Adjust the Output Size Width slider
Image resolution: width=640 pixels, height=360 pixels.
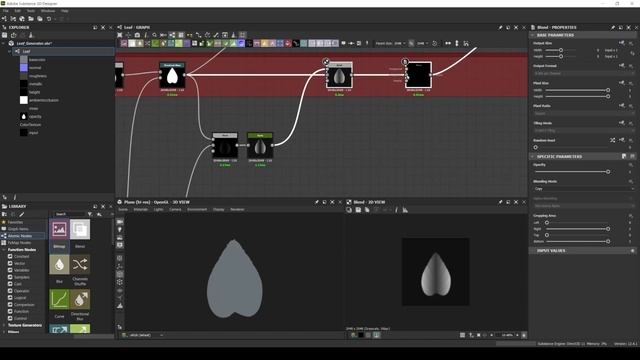click(x=561, y=50)
